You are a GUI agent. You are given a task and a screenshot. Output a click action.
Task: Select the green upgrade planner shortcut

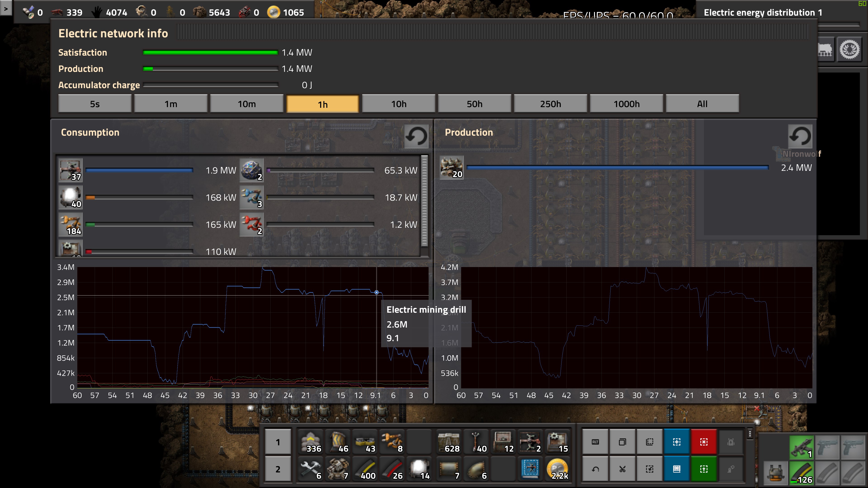(x=704, y=469)
